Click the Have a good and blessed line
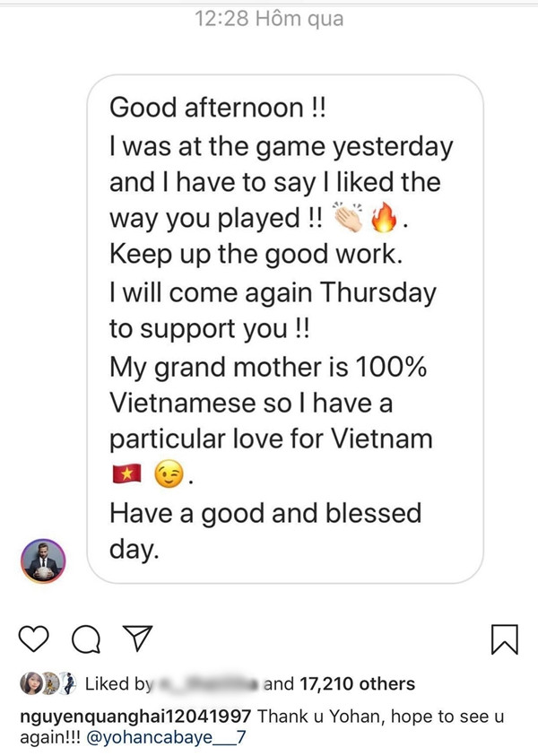538x756 pixels. 265,513
